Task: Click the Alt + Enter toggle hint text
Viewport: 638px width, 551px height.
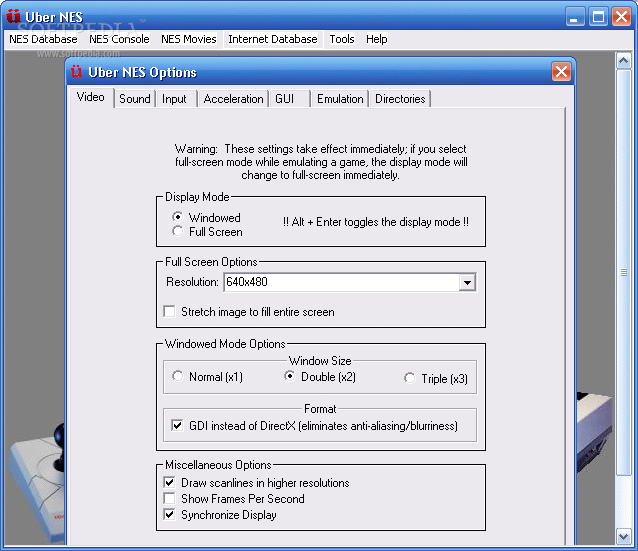Action: tap(376, 222)
